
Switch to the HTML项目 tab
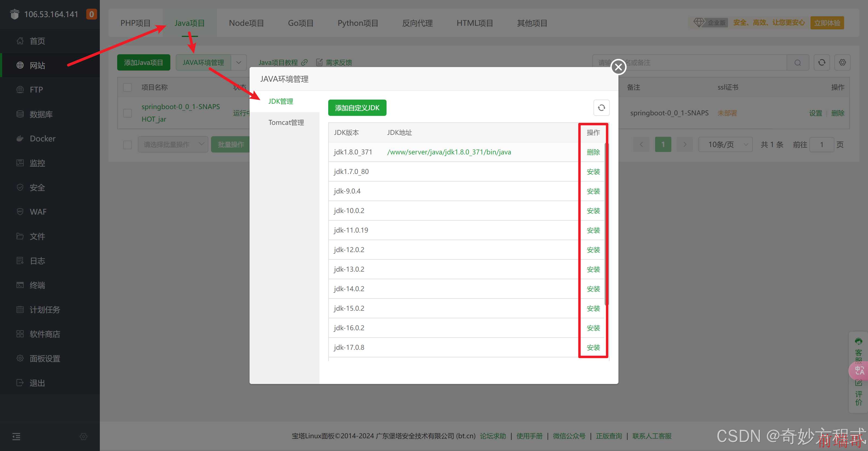pos(475,23)
